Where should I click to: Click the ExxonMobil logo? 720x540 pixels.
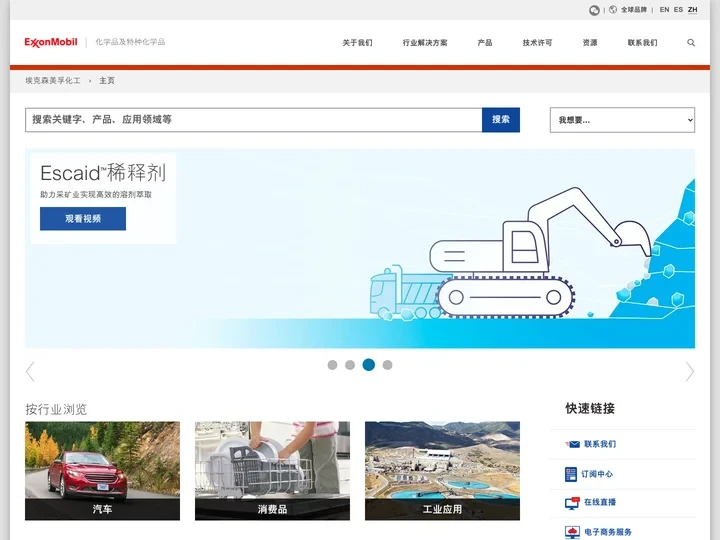tap(51, 42)
